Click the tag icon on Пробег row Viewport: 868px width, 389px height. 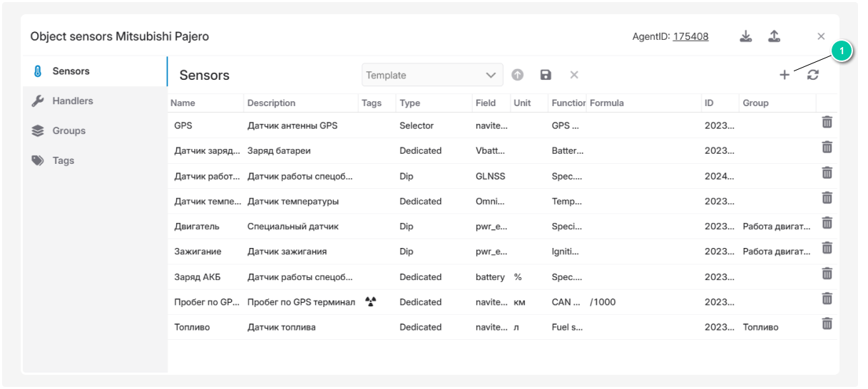pyautogui.click(x=370, y=301)
